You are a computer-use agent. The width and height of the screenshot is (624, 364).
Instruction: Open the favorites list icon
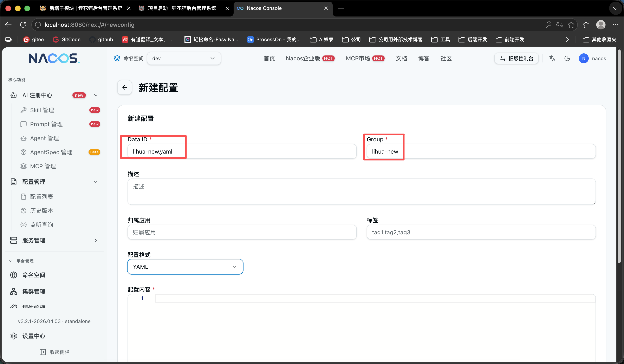(x=586, y=25)
